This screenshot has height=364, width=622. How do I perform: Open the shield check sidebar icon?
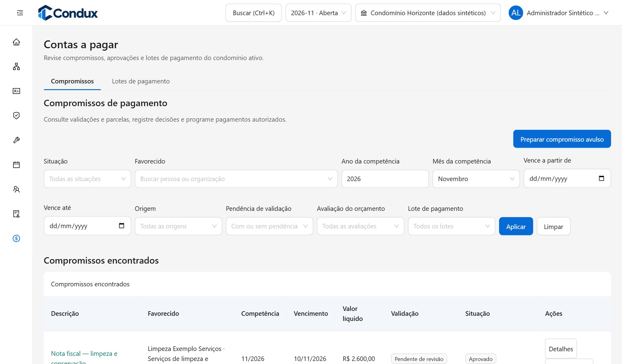tap(16, 116)
